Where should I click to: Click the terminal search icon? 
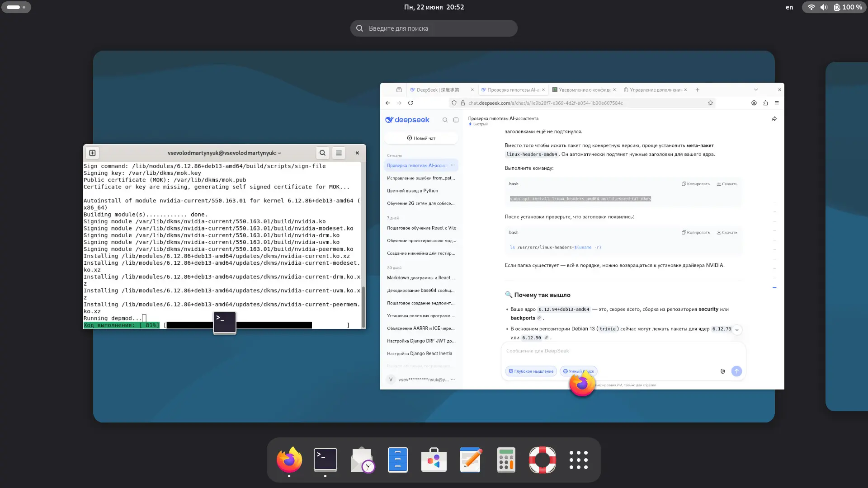[x=322, y=153]
